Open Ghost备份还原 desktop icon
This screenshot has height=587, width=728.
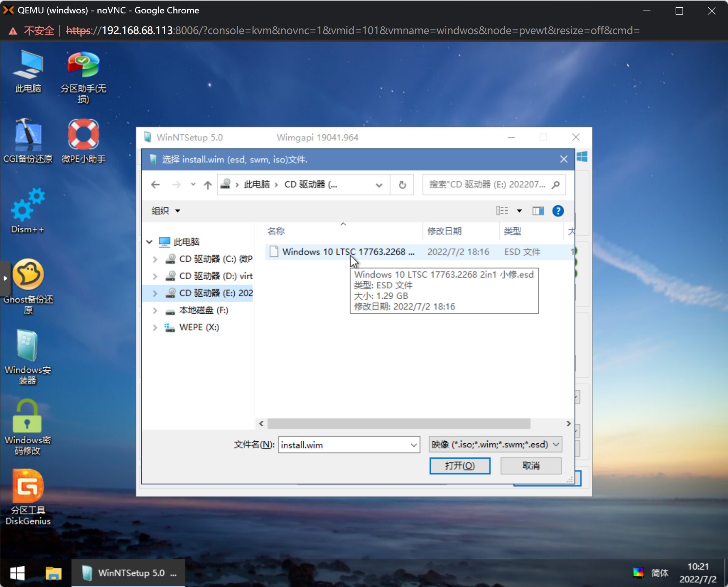[x=28, y=287]
